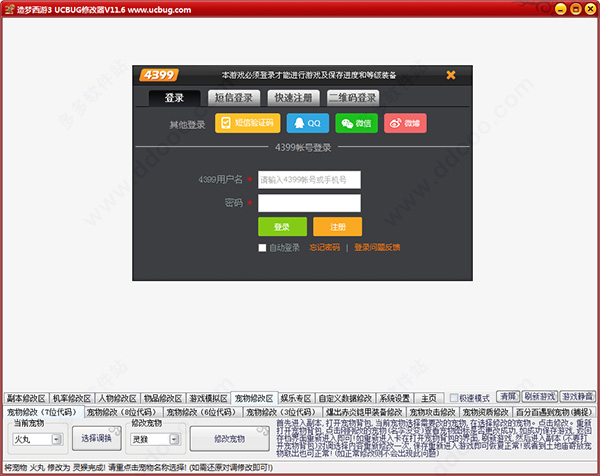
Task: Click the 选择调换 button
Action: 96,439
